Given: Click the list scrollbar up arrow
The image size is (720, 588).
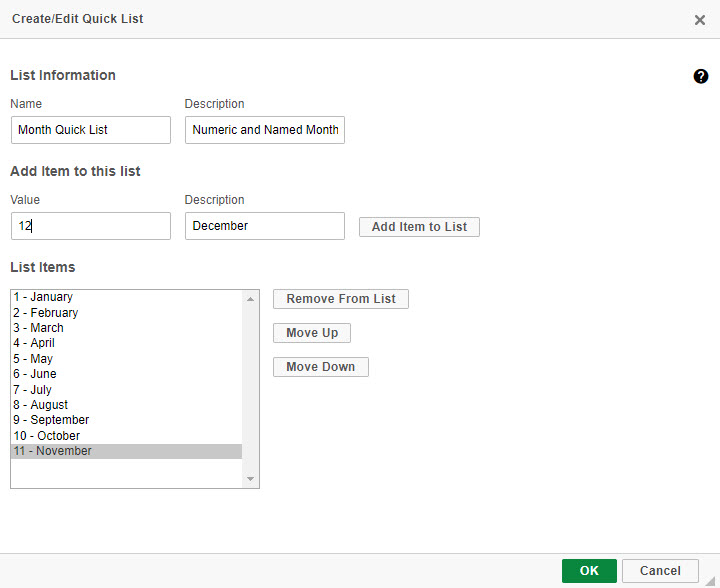Looking at the screenshot, I should [250, 299].
